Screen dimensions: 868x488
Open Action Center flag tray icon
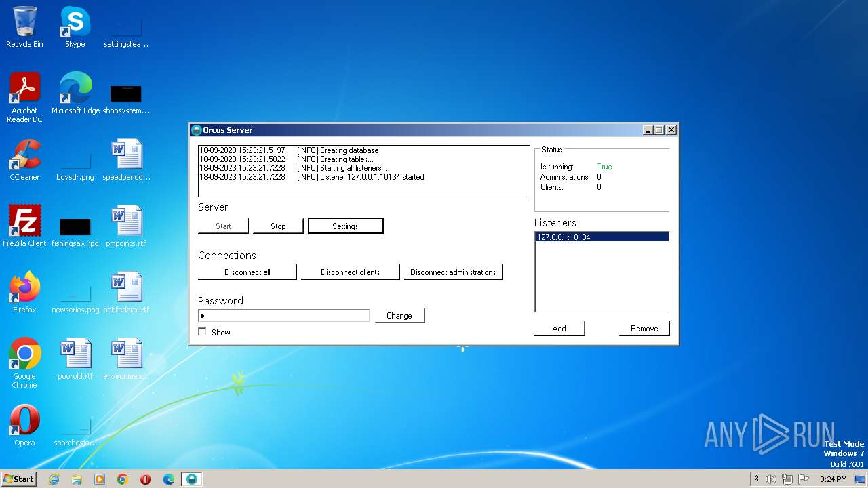point(804,479)
